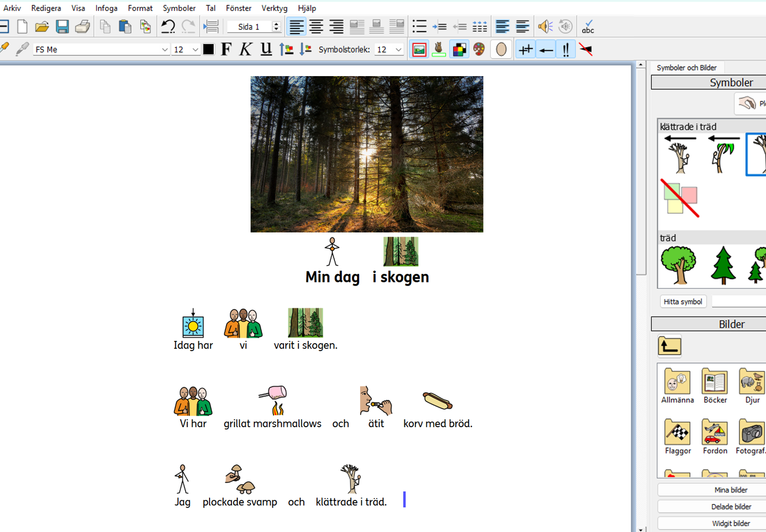This screenshot has width=766, height=532.
Task: Toggle underline formatting with U button
Action: click(266, 49)
